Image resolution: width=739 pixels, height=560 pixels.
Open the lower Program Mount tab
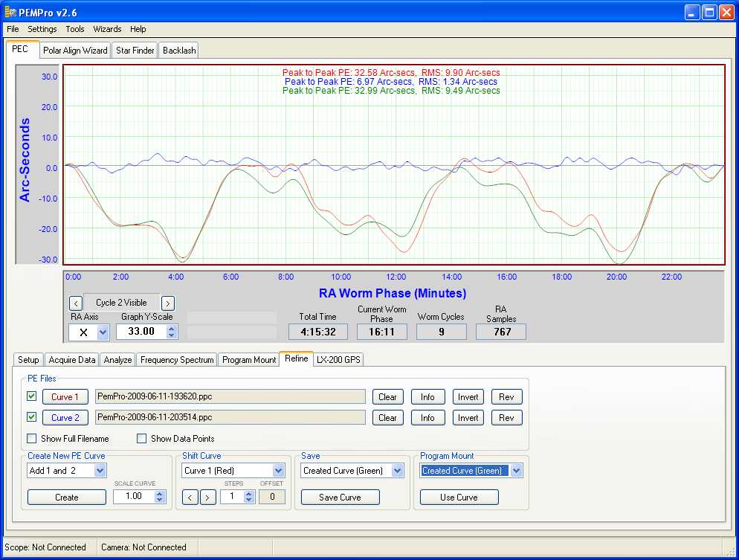coord(249,360)
